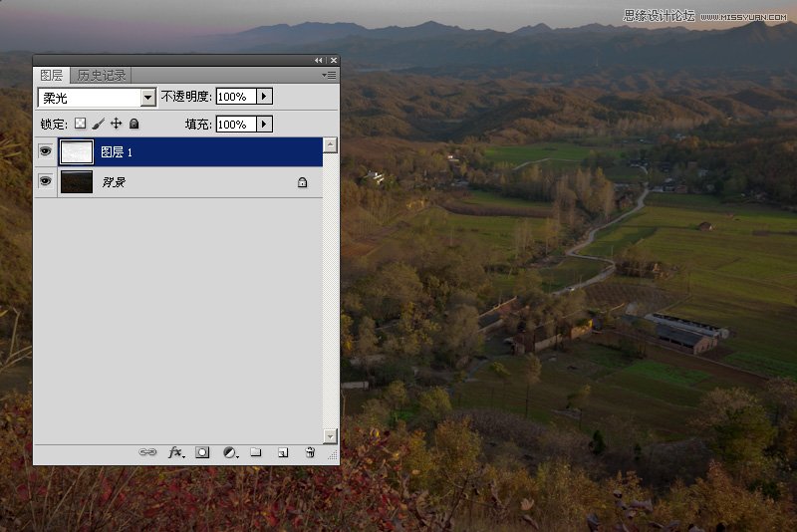Click the link layers chain icon
Viewport: 797px width, 532px height.
coord(147,452)
